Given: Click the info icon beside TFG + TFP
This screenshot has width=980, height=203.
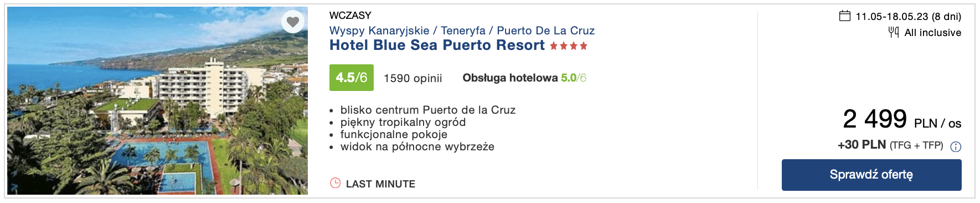Looking at the screenshot, I should pos(956,146).
